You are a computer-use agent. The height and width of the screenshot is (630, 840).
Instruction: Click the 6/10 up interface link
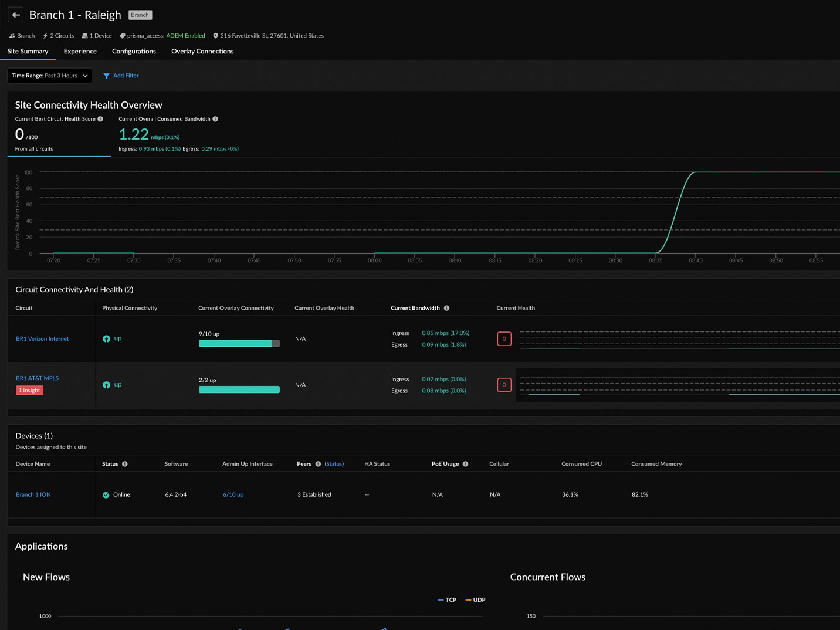click(x=233, y=495)
